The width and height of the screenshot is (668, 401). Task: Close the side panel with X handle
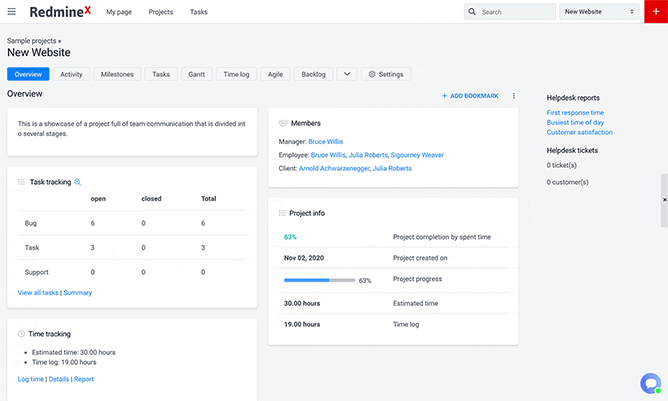tap(664, 200)
